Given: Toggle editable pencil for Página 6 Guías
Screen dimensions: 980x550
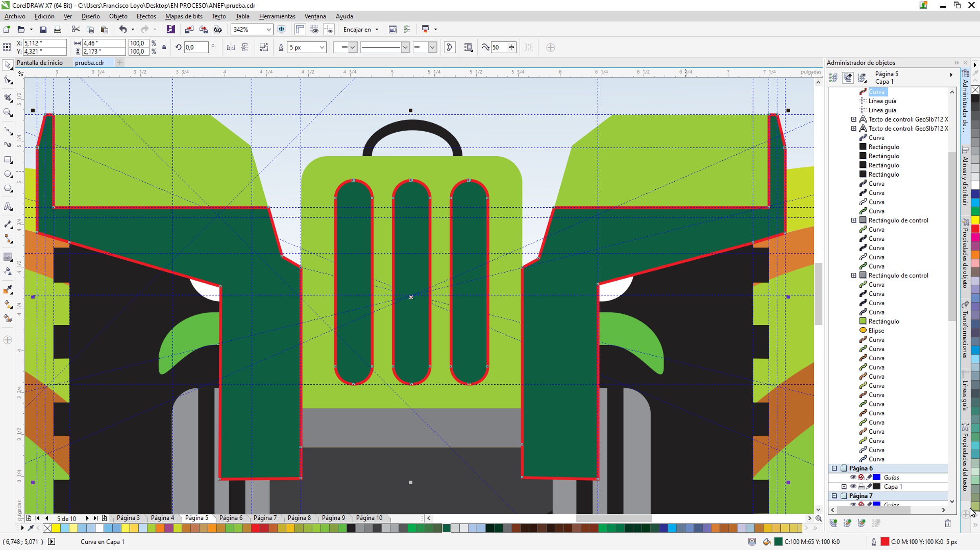Looking at the screenshot, I should click(869, 477).
